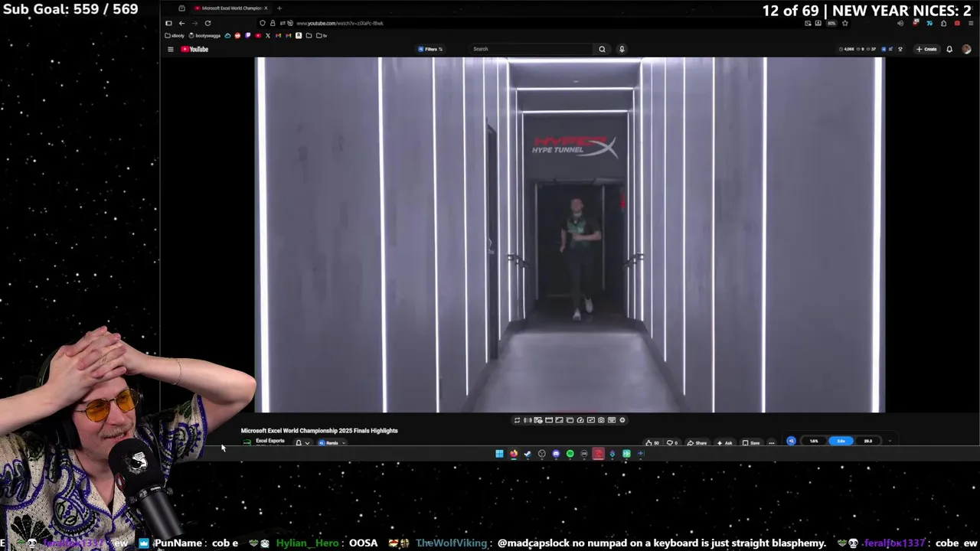Click the magnifier search button

point(602,49)
